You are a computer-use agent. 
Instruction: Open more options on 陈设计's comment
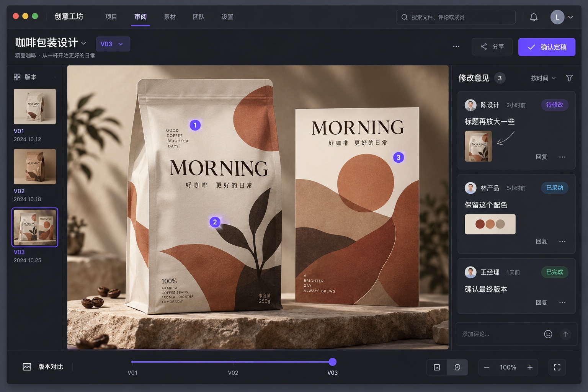click(x=562, y=157)
